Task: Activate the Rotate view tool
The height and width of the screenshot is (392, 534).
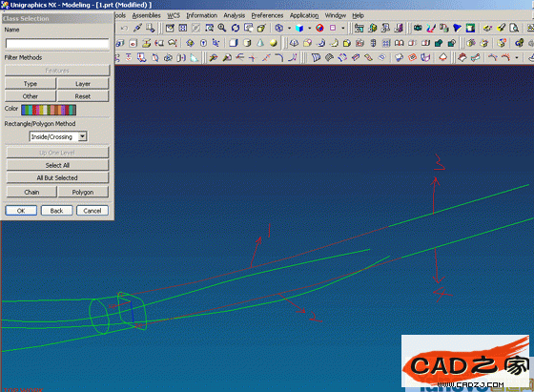Action: (236, 28)
